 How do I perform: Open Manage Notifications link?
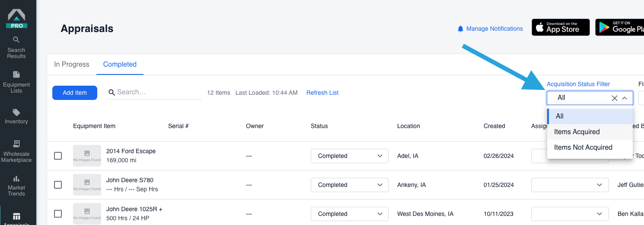494,29
